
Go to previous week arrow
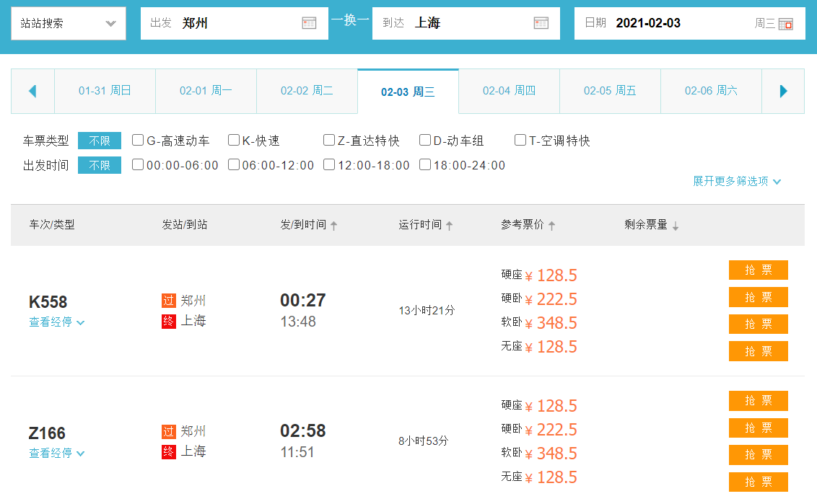(x=32, y=92)
